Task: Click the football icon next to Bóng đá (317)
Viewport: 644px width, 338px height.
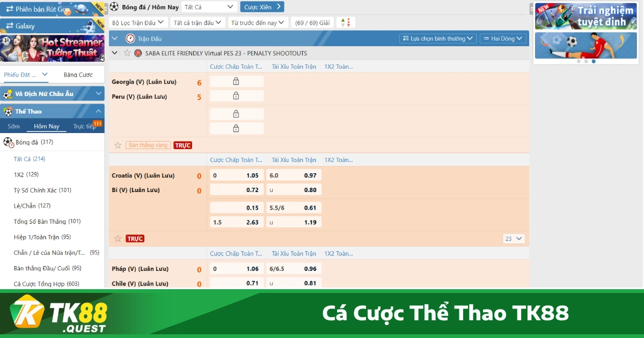Action: (x=8, y=142)
